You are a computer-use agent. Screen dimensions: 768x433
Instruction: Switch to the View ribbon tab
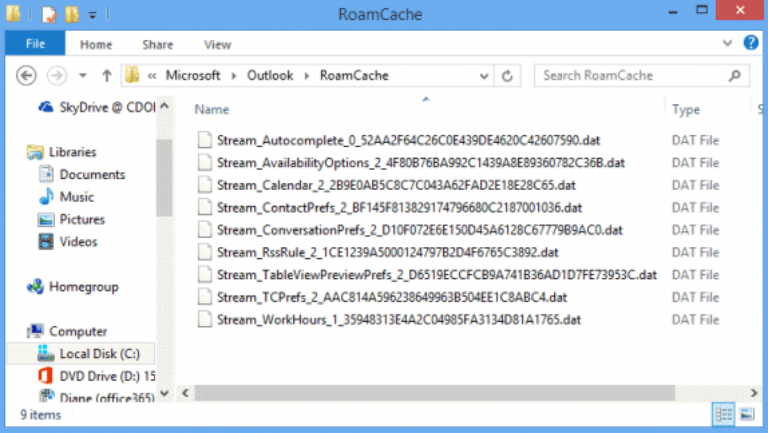pyautogui.click(x=217, y=44)
